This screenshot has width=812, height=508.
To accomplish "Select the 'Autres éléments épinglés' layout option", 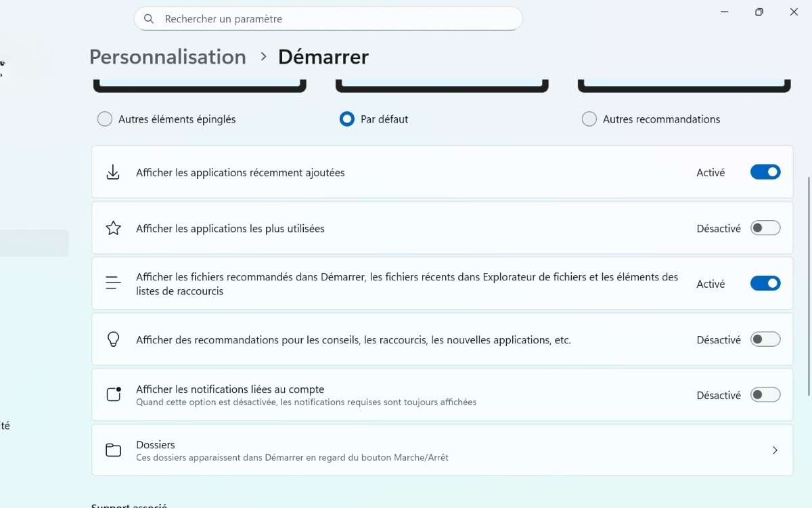I will tap(105, 119).
